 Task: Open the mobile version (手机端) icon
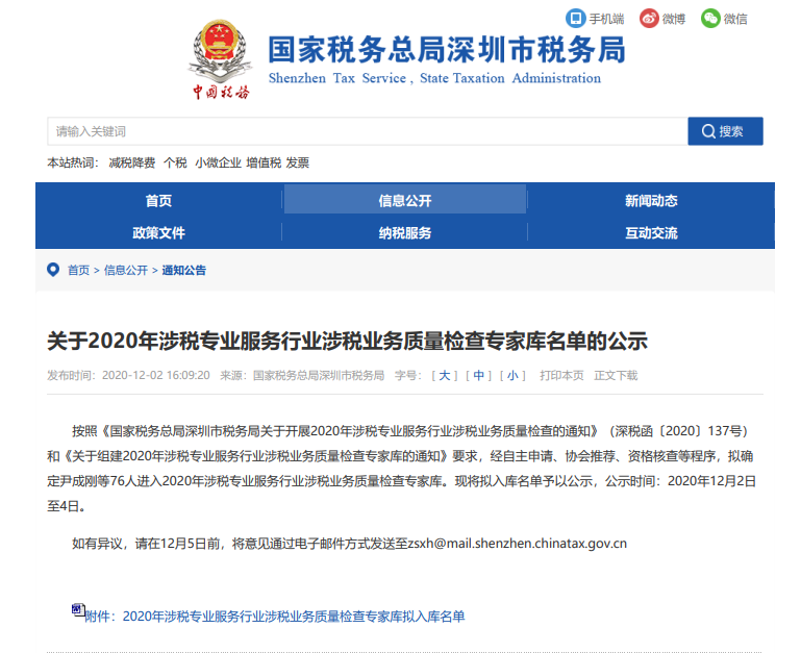coord(575,18)
